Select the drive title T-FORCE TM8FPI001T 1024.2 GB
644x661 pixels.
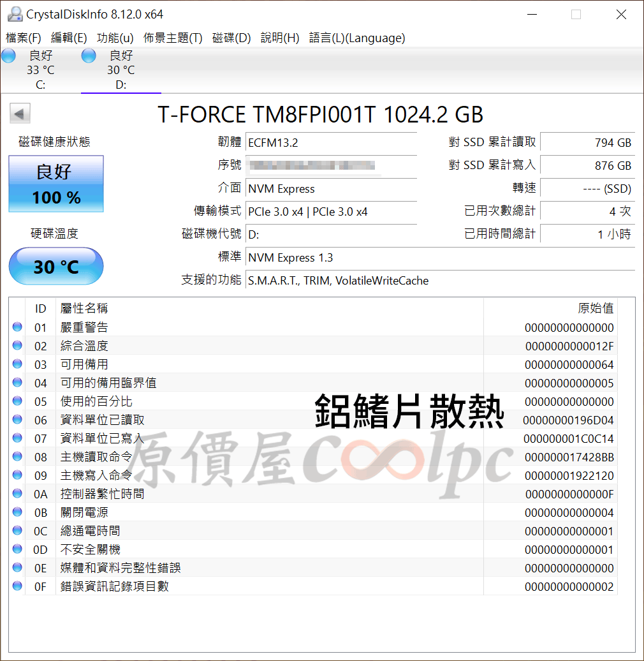pyautogui.click(x=320, y=114)
